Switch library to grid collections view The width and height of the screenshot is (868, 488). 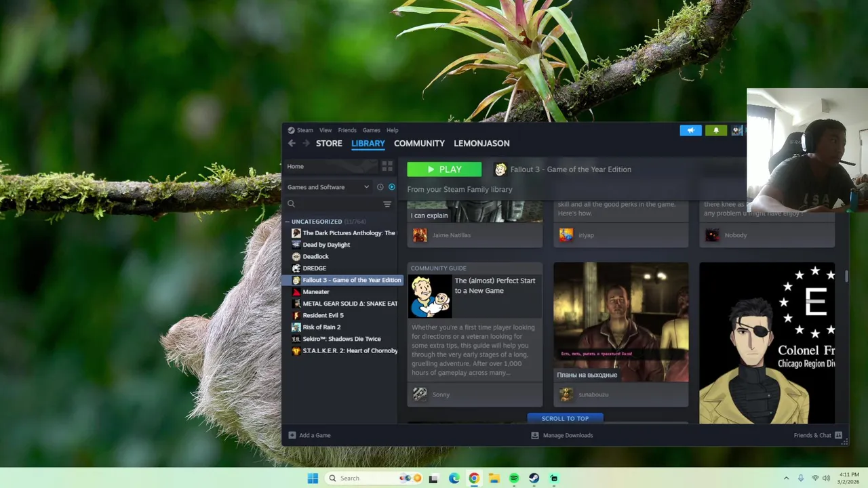[x=387, y=166]
